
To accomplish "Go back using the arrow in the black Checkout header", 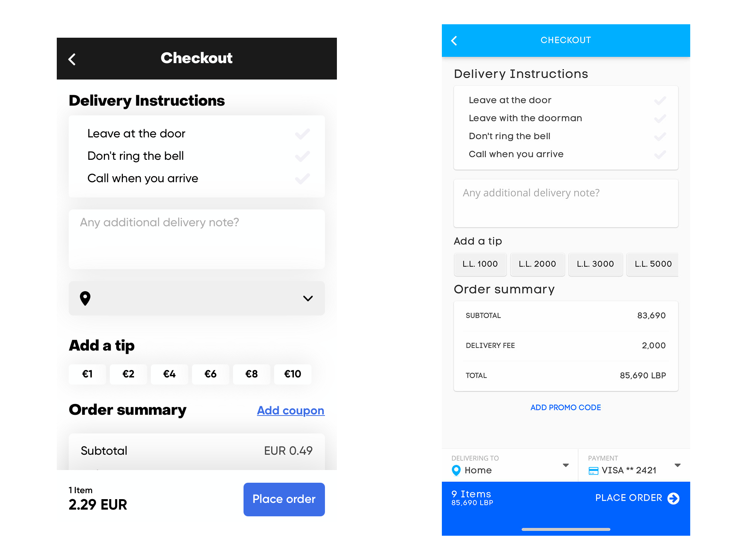I will [72, 59].
